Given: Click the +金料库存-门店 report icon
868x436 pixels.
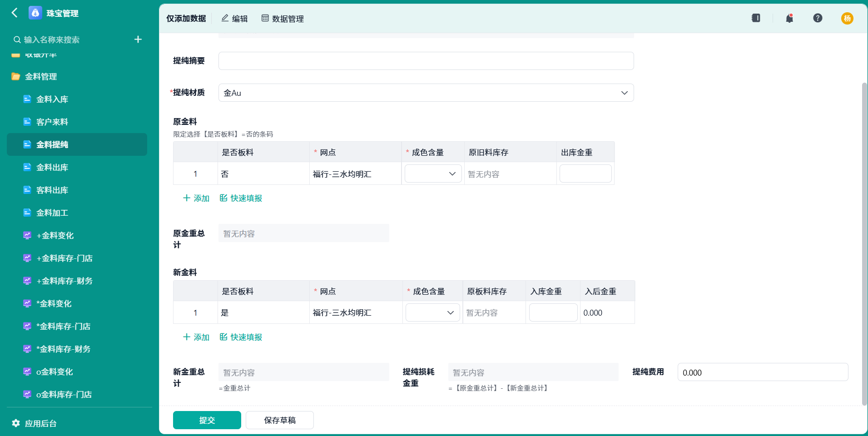Looking at the screenshot, I should point(27,258).
